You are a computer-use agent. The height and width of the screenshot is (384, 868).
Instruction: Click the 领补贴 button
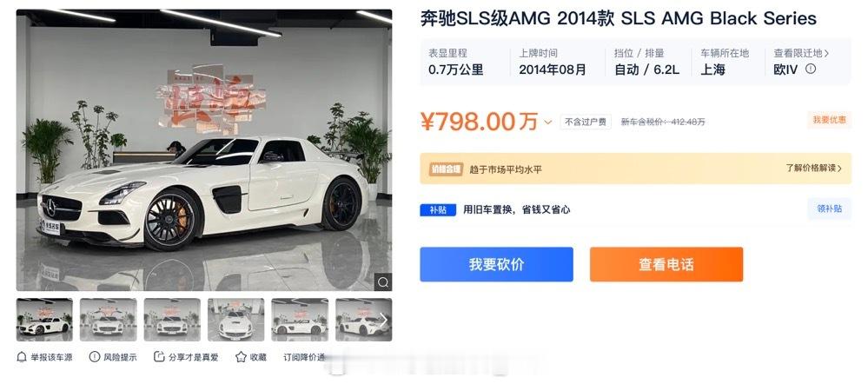pos(829,209)
